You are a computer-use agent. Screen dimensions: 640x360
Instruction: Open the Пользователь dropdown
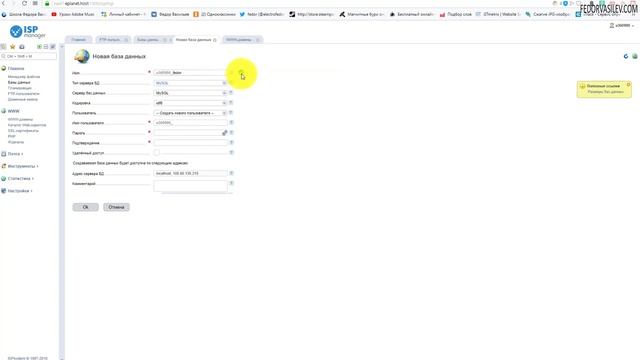click(190, 113)
